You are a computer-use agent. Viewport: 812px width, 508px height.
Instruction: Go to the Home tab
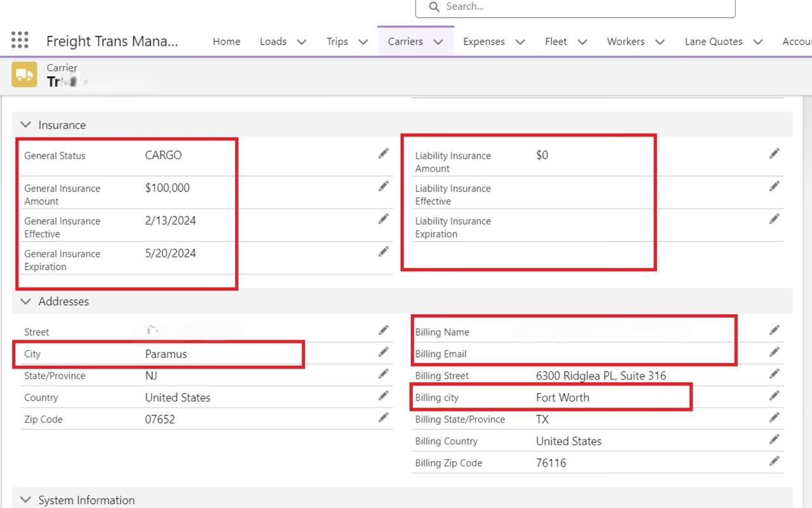[x=226, y=41]
